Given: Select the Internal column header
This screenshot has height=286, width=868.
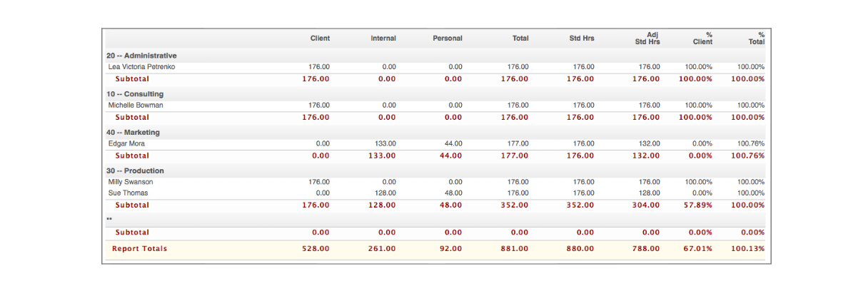Looking at the screenshot, I should 383,39.
